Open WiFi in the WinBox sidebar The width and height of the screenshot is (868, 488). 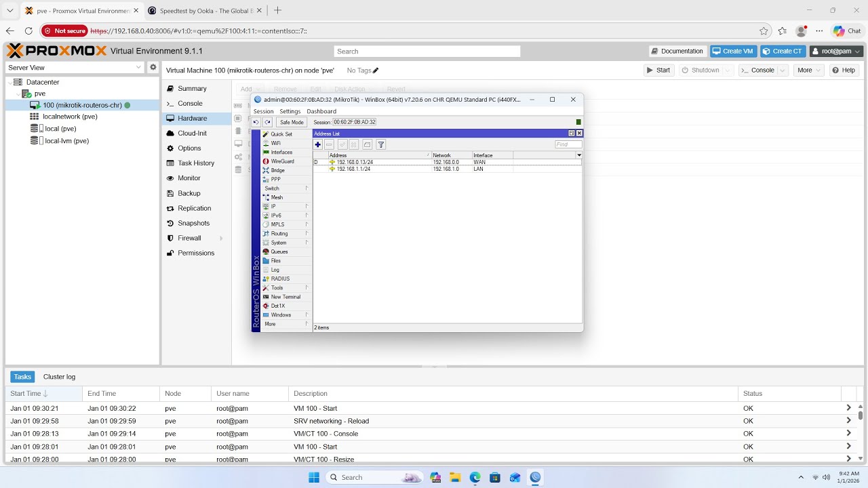point(275,143)
